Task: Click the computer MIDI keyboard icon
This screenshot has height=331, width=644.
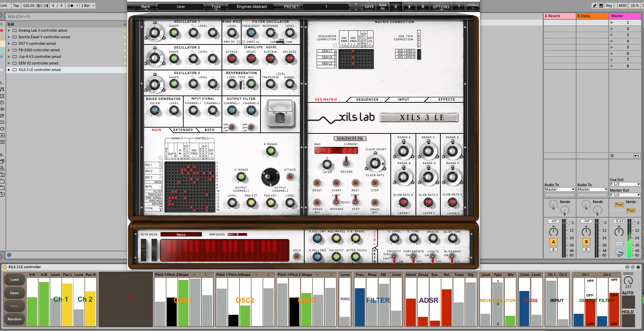Action: point(601,6)
